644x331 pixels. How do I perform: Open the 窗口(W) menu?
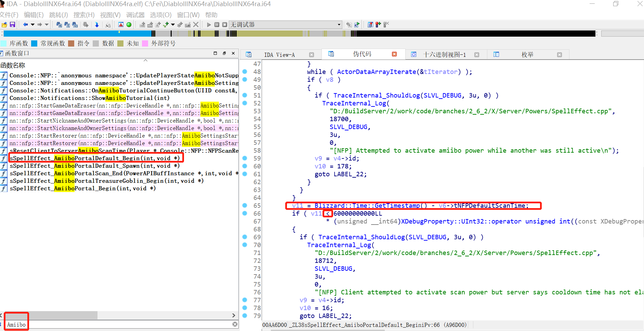click(188, 15)
